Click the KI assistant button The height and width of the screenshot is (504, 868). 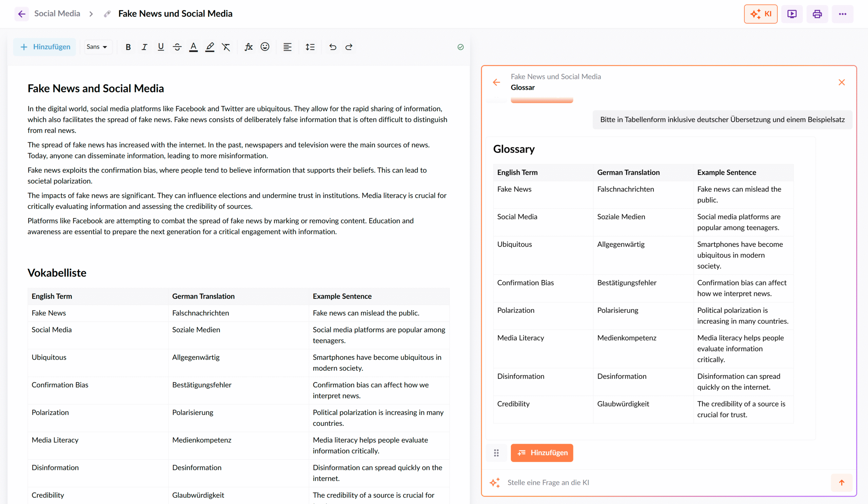[761, 14]
